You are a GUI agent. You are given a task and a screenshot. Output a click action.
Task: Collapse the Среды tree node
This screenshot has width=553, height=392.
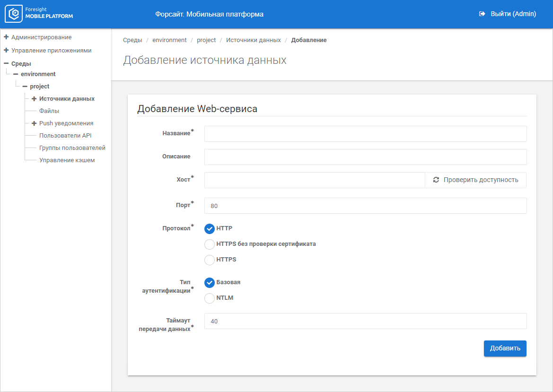tap(6, 63)
